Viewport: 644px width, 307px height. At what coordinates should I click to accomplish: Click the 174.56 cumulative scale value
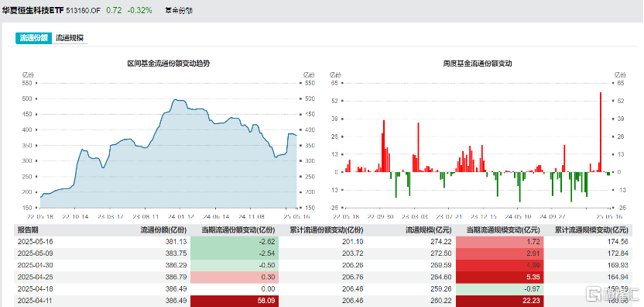(x=618, y=242)
